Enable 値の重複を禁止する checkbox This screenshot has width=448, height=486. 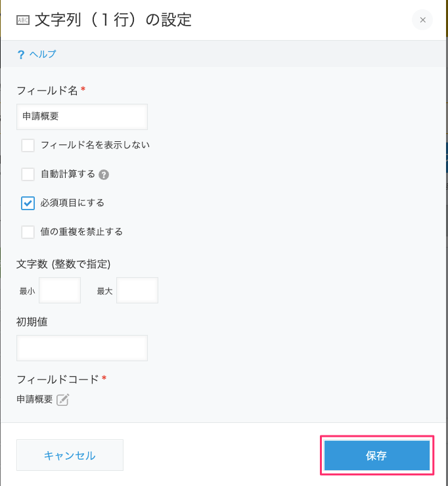tap(28, 232)
